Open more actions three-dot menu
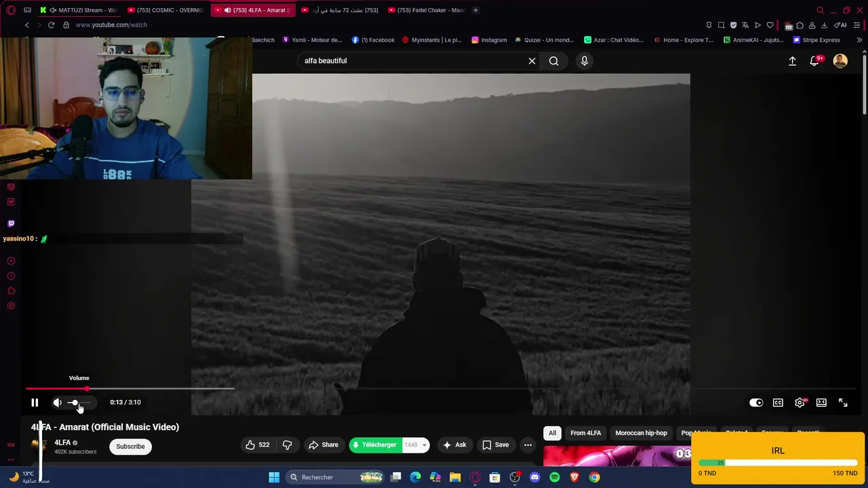This screenshot has height=488, width=868. pos(528,445)
